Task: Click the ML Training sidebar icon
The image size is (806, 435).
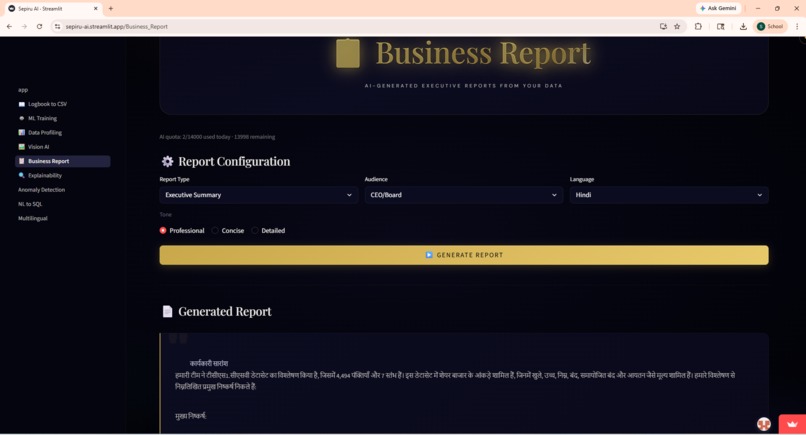Action: pyautogui.click(x=22, y=118)
